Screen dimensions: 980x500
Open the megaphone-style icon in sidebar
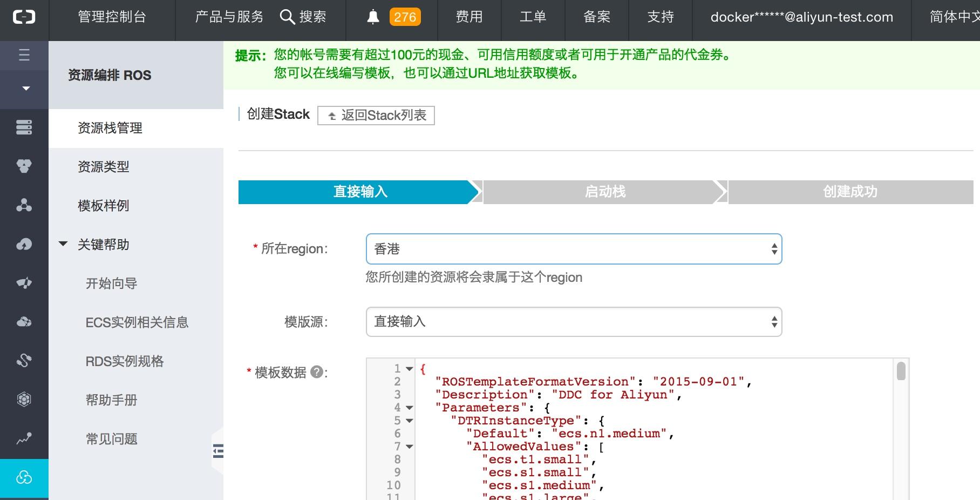point(24,283)
